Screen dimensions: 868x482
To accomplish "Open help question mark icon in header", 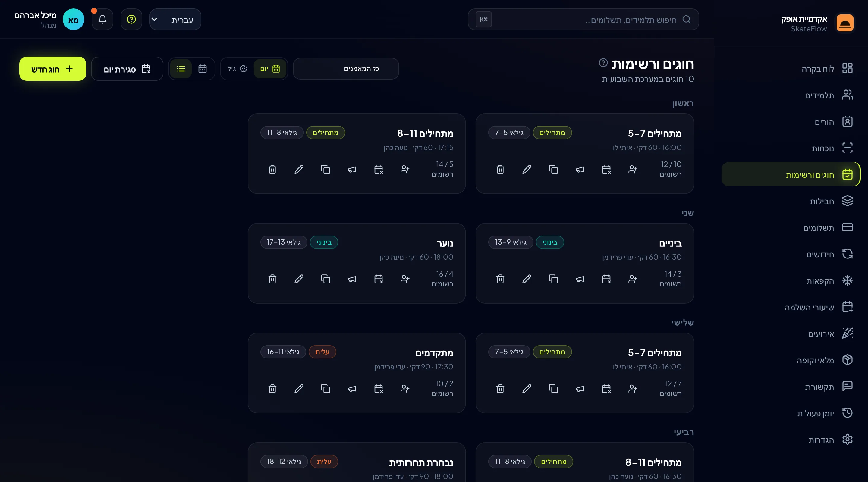I will pyautogui.click(x=131, y=20).
